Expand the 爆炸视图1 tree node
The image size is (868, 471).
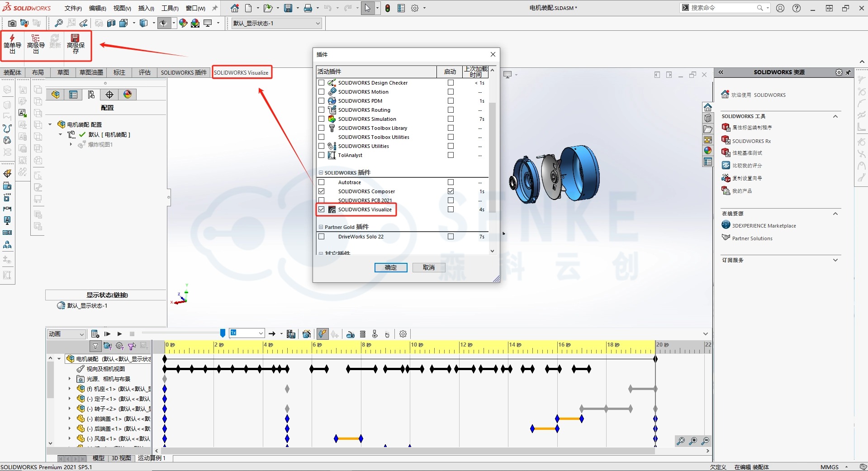(x=71, y=145)
